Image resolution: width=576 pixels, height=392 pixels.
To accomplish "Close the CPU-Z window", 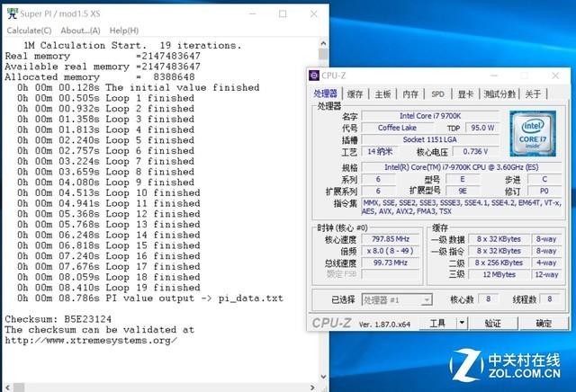I will pyautogui.click(x=555, y=76).
